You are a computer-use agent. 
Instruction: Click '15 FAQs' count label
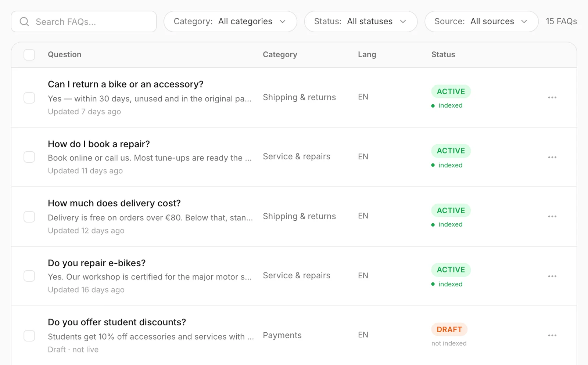tap(561, 21)
